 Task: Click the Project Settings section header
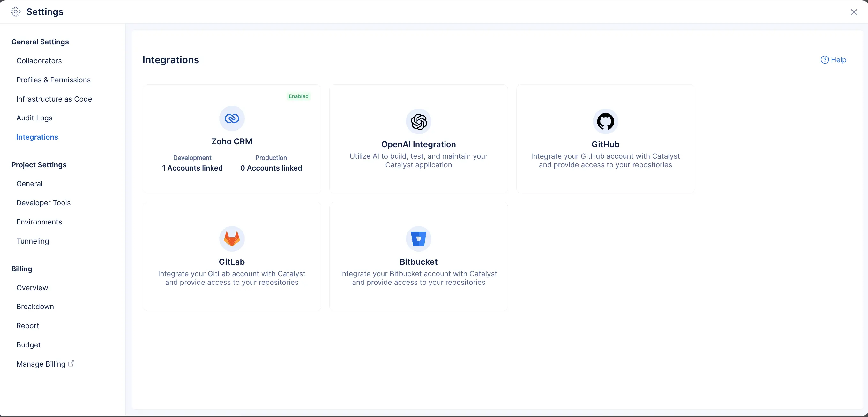[39, 165]
